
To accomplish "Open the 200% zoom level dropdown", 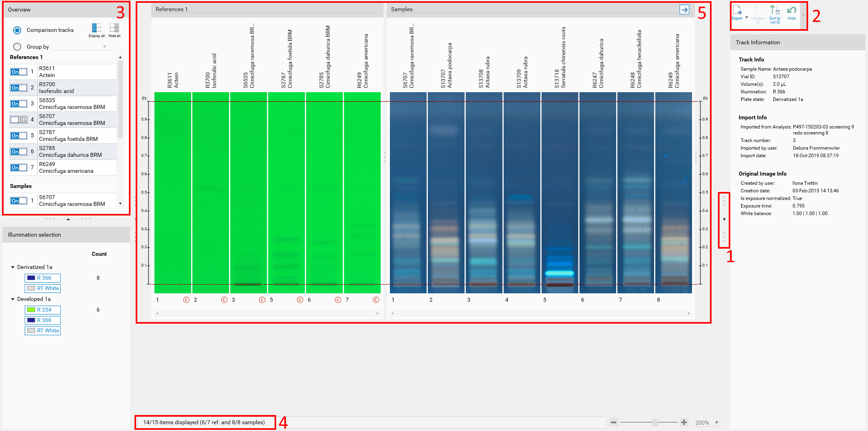I will click(x=717, y=423).
